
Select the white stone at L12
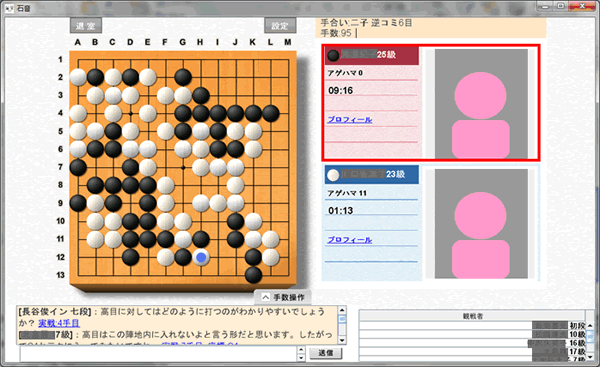click(x=271, y=257)
